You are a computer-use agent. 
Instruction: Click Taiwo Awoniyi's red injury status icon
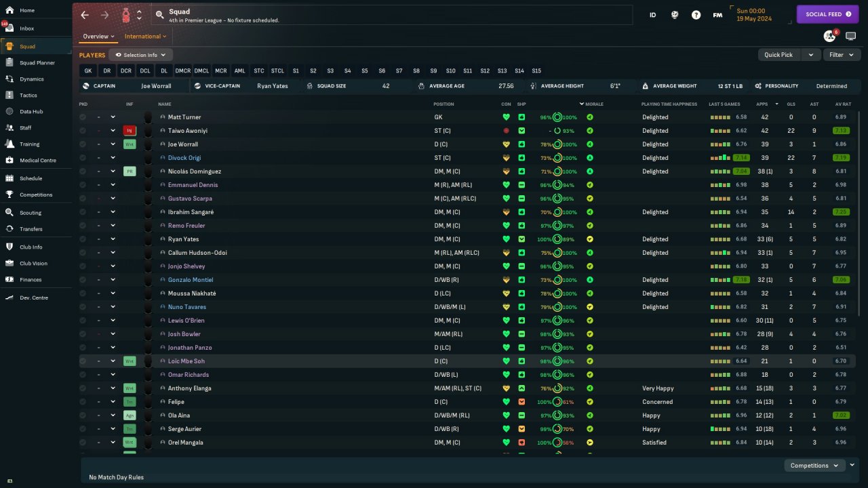pyautogui.click(x=130, y=131)
